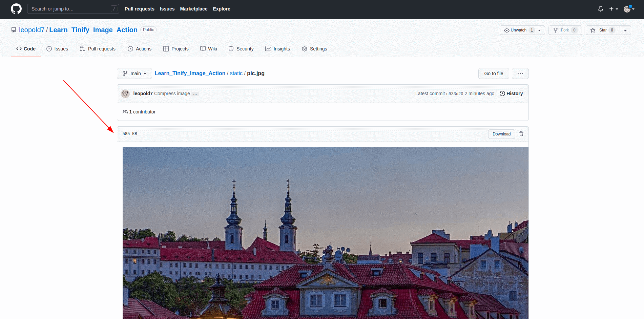This screenshot has height=319, width=644.
Task: Open the user profile avatar menu
Action: click(628, 9)
